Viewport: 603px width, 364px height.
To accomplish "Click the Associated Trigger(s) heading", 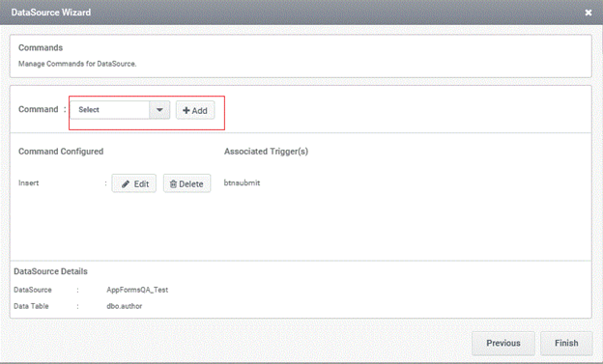I will (x=266, y=152).
